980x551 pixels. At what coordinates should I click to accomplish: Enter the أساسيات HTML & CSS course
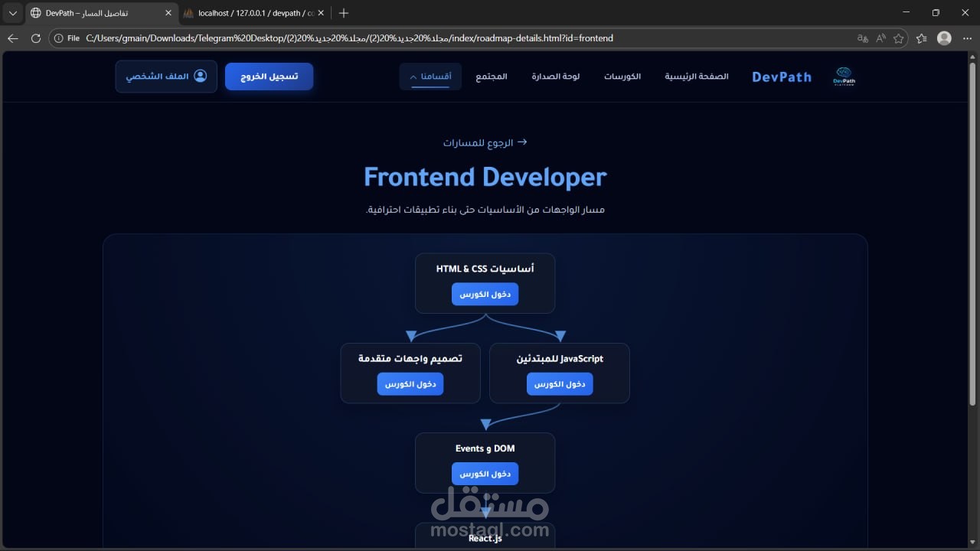[x=485, y=295]
